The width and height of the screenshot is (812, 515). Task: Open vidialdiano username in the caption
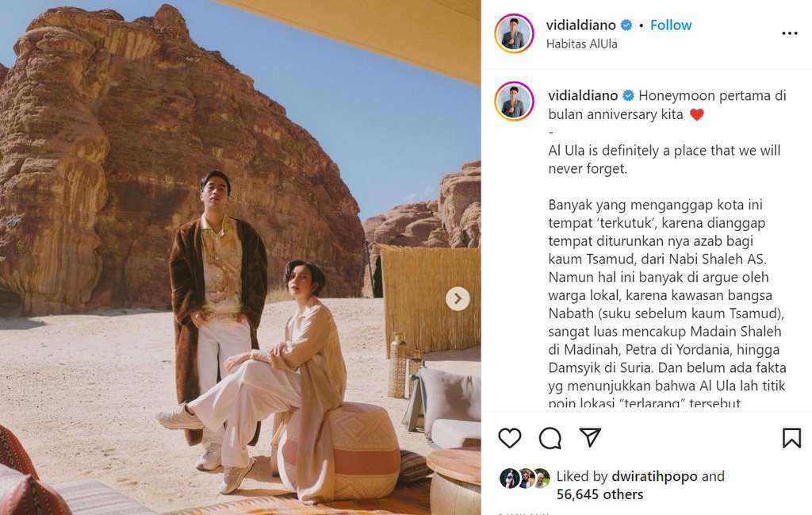583,95
